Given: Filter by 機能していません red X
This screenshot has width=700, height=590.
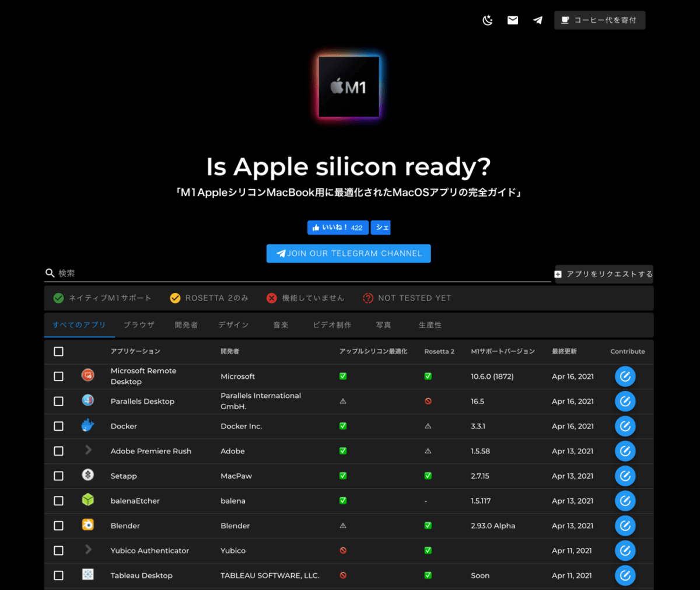Looking at the screenshot, I should pyautogui.click(x=305, y=298).
